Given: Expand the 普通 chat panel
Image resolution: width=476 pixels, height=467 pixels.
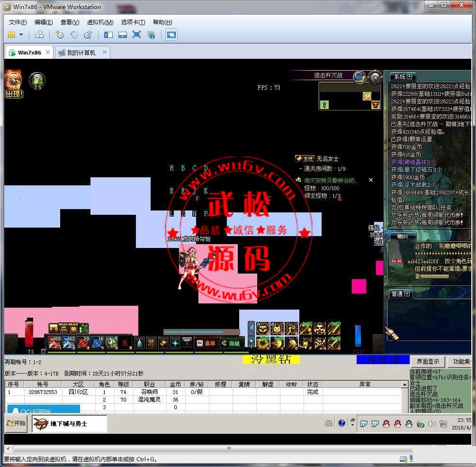Looking at the screenshot, I should point(407,294).
